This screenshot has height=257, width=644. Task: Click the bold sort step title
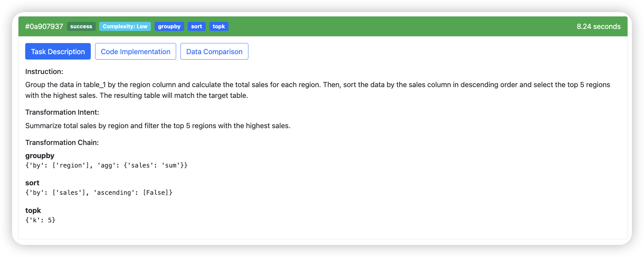pos(32,183)
